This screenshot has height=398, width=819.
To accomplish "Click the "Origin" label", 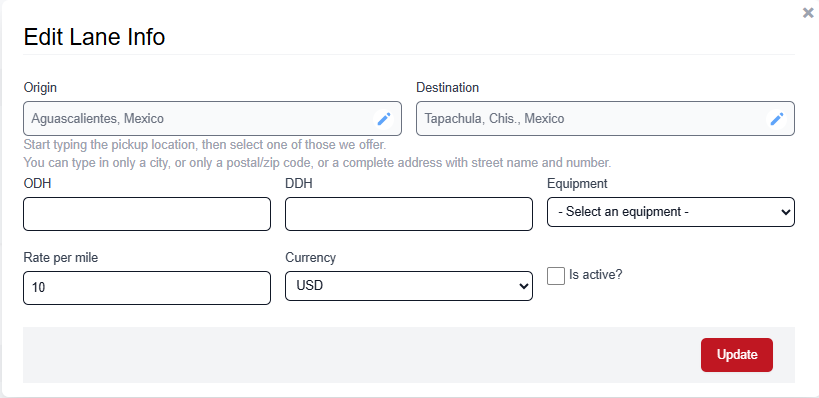I will pyautogui.click(x=40, y=87).
